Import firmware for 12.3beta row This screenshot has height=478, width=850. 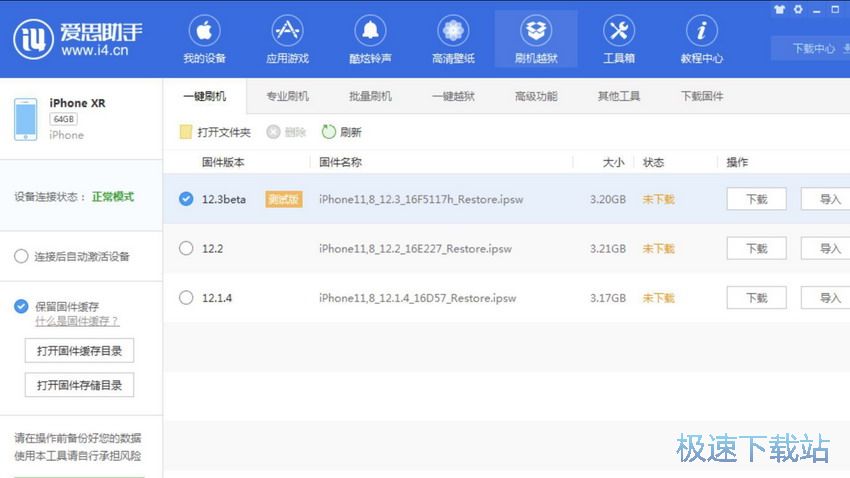(828, 199)
